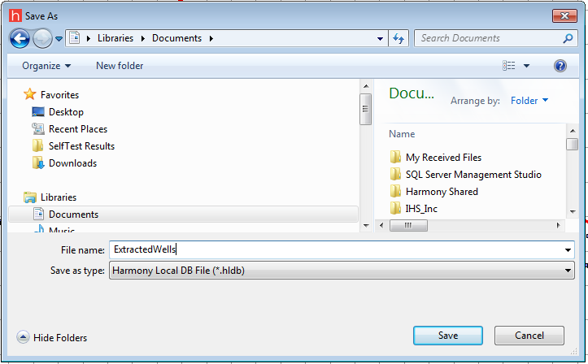Click the Search Documents field

488,38
